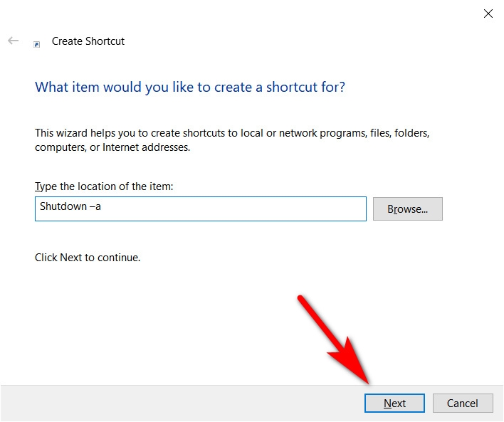504x422 pixels.
Task: Click the 'Click Next to continue.' text
Action: 88,258
